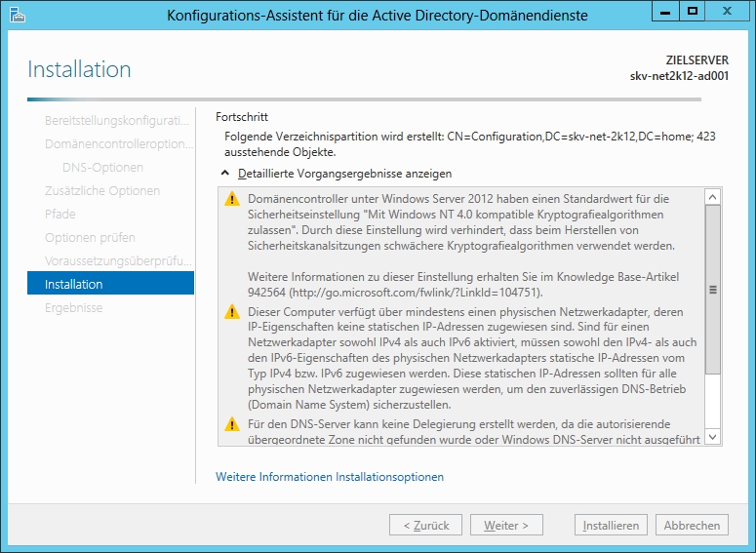This screenshot has width=756, height=553.
Task: Click the Zurück button
Action: click(425, 525)
